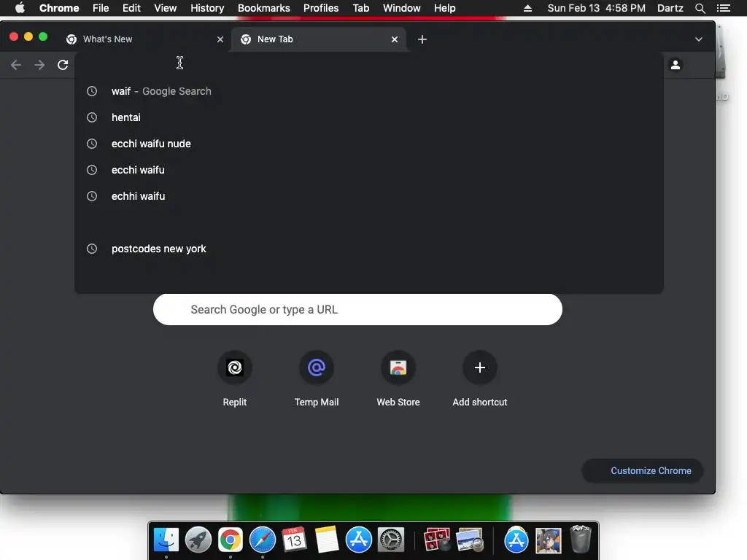
Task: Open the Bookmarks menu
Action: pos(263,8)
